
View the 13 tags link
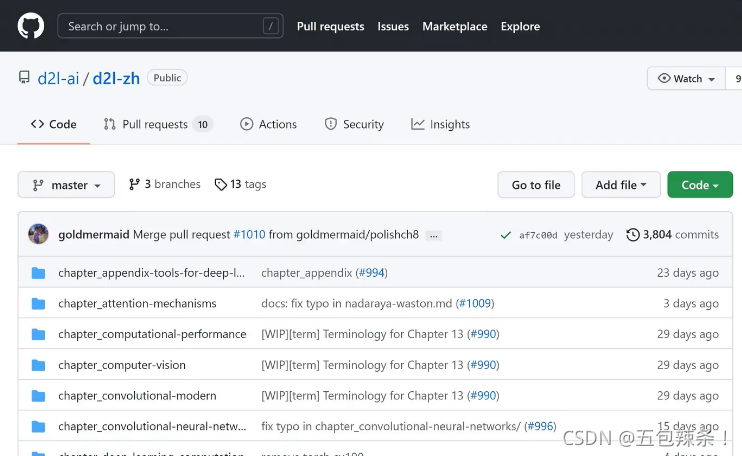coord(240,184)
